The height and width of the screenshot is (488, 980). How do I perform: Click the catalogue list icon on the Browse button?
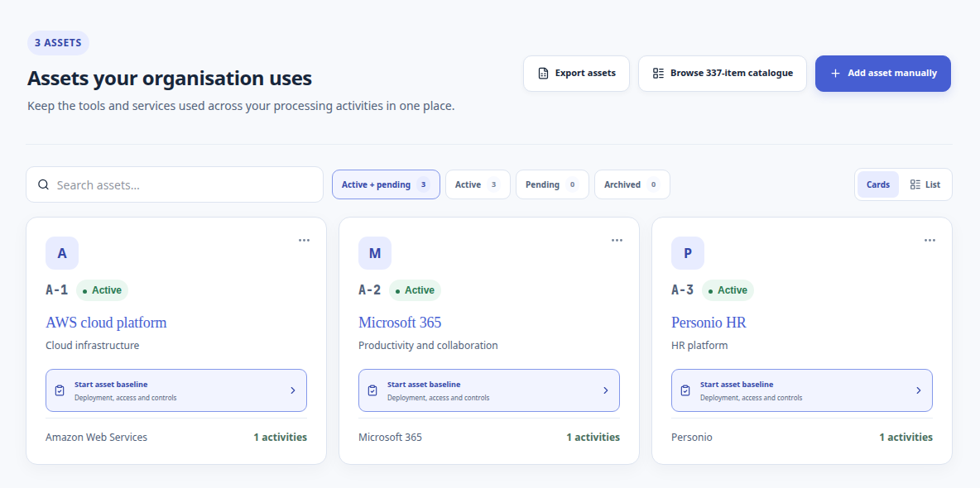point(658,73)
